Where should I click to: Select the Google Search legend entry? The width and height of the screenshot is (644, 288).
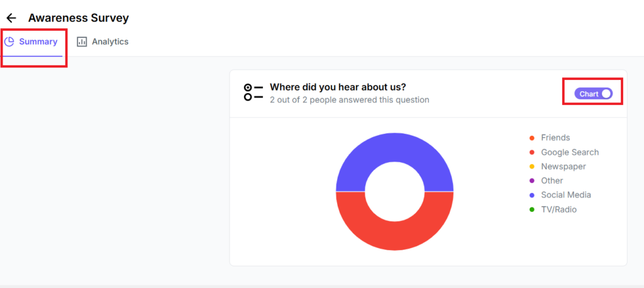[569, 152]
